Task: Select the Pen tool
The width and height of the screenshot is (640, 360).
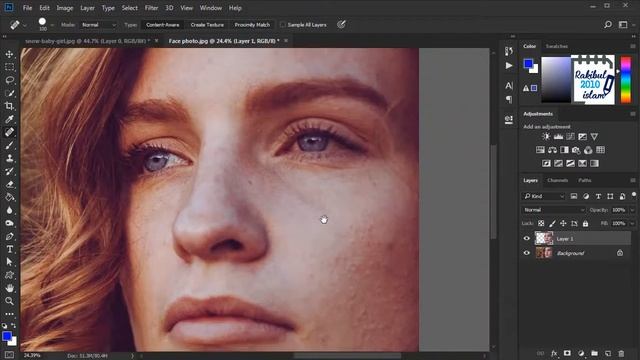Action: (x=9, y=236)
